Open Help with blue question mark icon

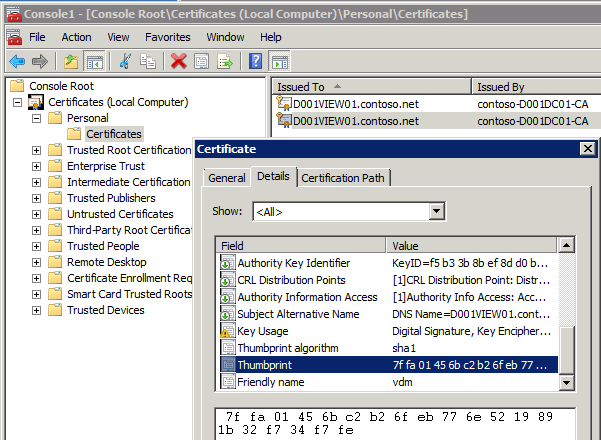[x=256, y=61]
